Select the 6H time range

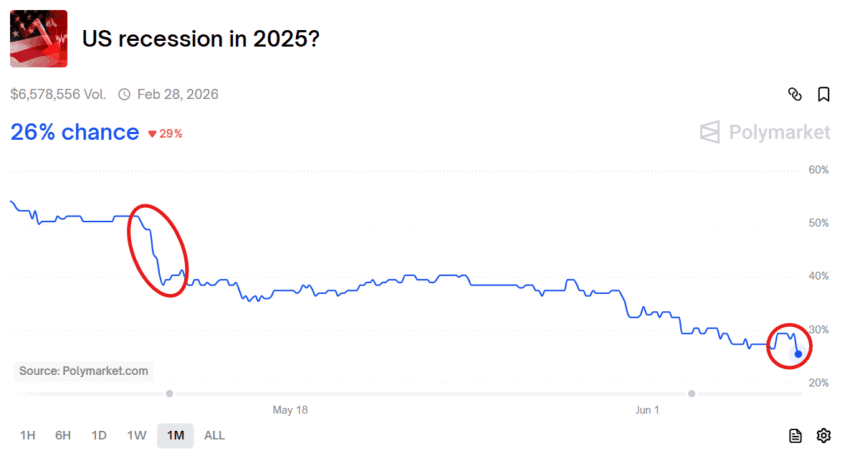click(x=63, y=435)
